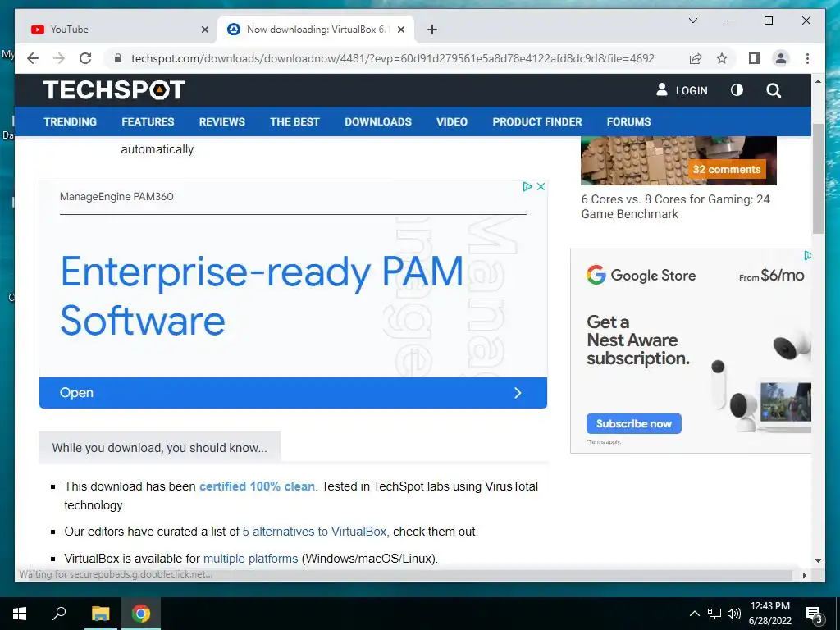The width and height of the screenshot is (840, 630).
Task: Open the Windows Start menu
Action: pos(20,614)
